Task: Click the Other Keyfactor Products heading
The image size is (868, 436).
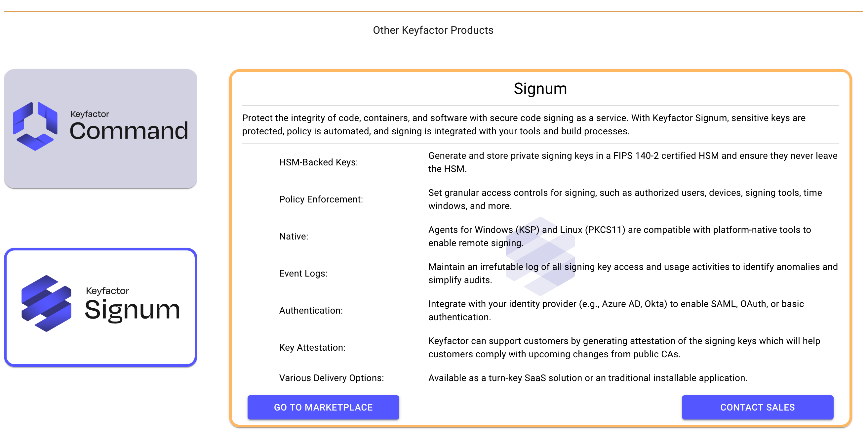Action: (x=433, y=30)
